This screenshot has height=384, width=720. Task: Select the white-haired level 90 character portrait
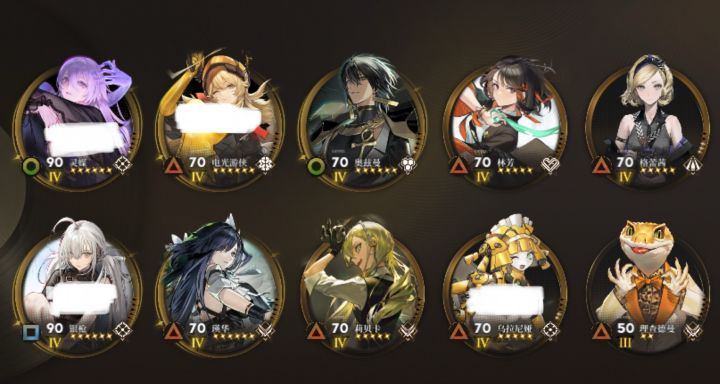pyautogui.click(x=77, y=287)
